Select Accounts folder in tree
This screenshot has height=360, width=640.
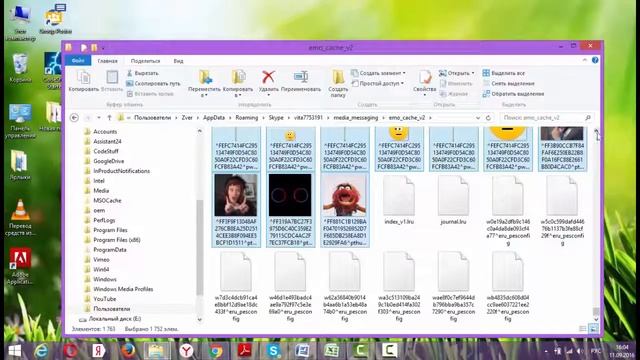point(105,131)
